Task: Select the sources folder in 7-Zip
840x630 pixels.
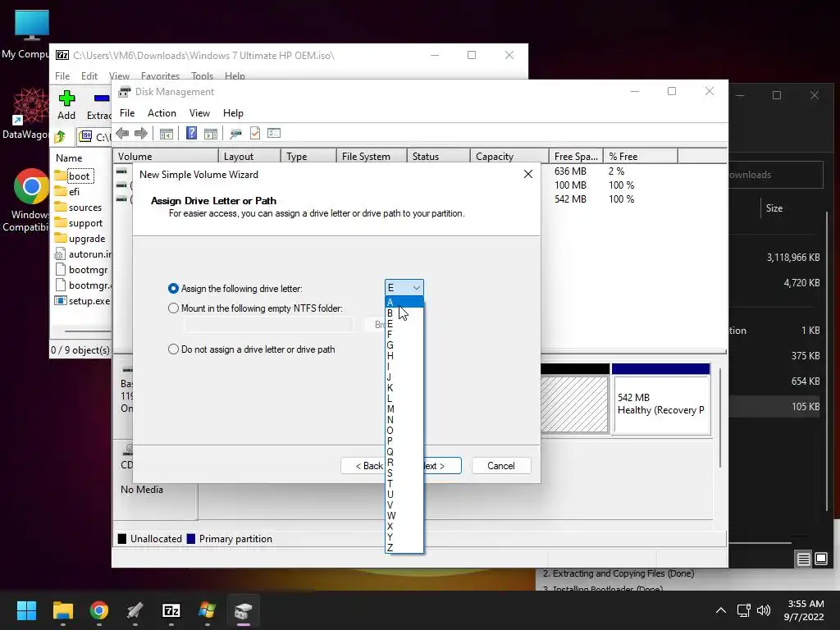Action: (78, 208)
